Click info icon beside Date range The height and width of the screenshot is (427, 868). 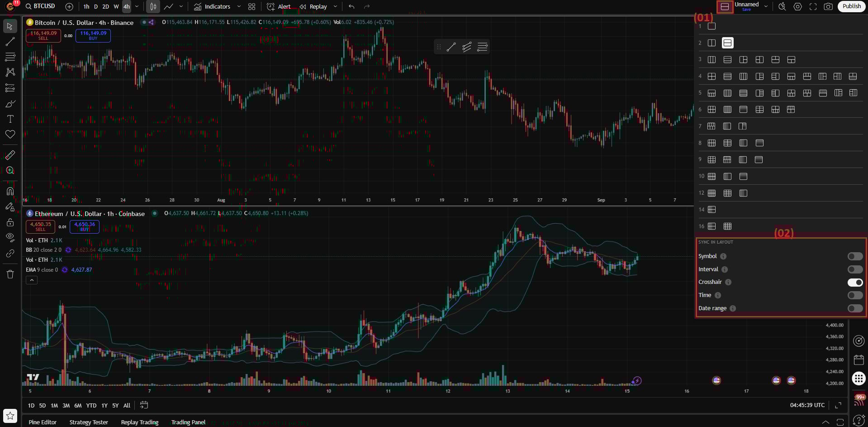tap(733, 308)
